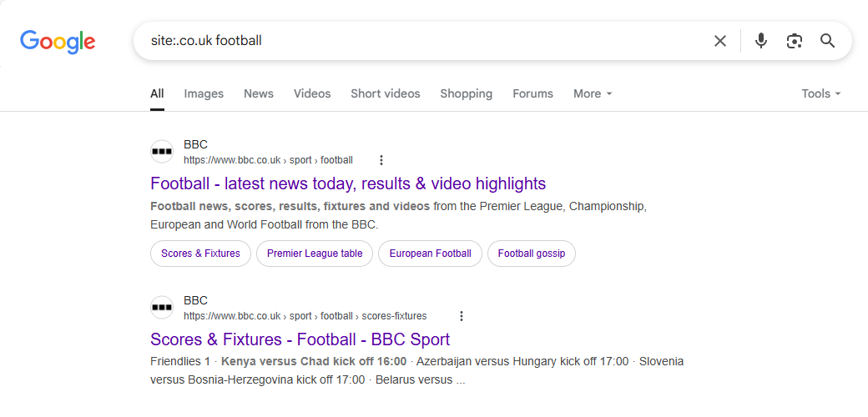
Task: Click the Premier League table chip
Action: click(x=315, y=254)
